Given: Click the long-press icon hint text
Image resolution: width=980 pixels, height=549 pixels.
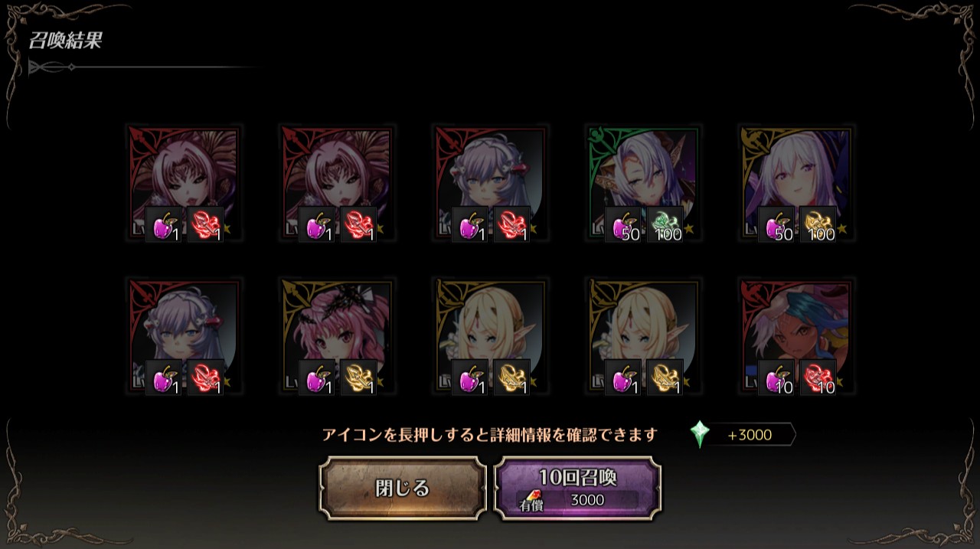Looking at the screenshot, I should pyautogui.click(x=490, y=435).
